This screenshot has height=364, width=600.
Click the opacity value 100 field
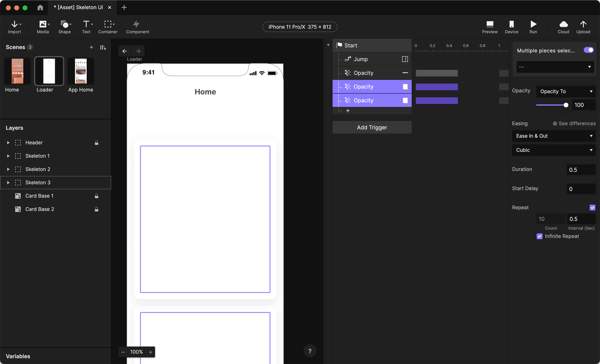(583, 105)
